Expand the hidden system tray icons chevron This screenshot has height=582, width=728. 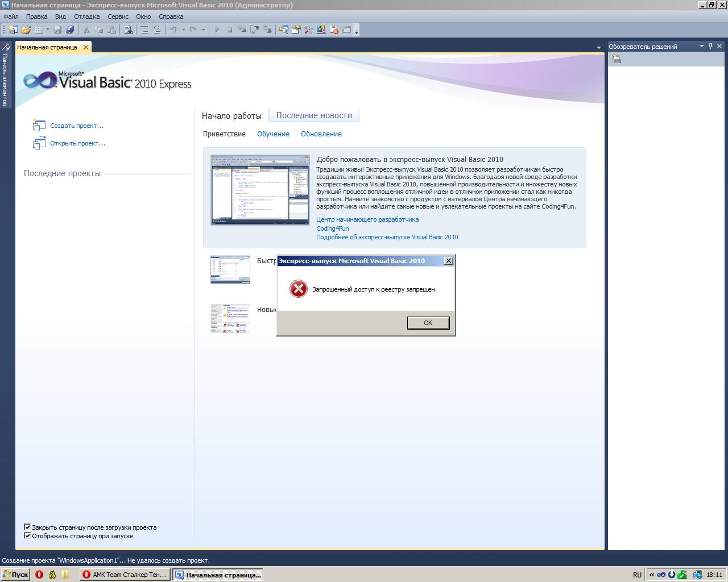(652, 575)
